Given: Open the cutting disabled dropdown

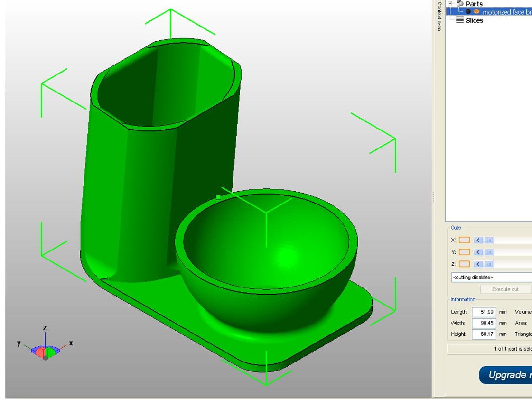Looking at the screenshot, I should pyautogui.click(x=491, y=277).
